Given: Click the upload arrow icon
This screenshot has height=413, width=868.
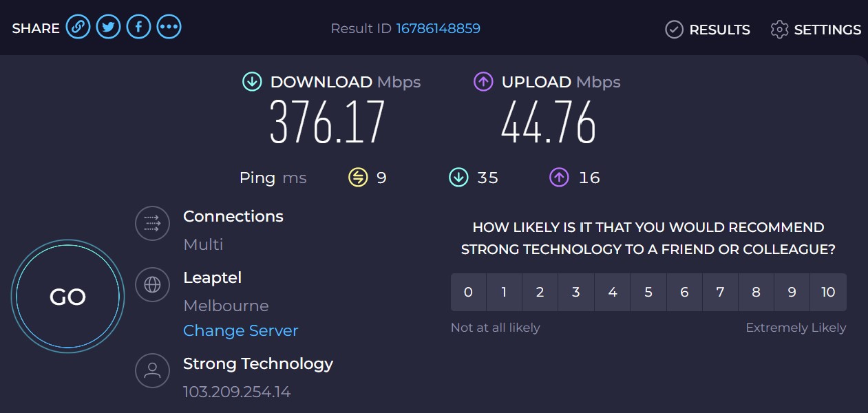Looking at the screenshot, I should point(483,82).
